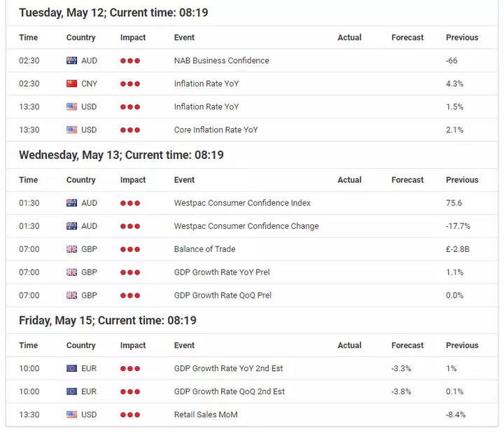Open the NAB Business Confidence event
The width and height of the screenshot is (504, 432).
point(221,60)
